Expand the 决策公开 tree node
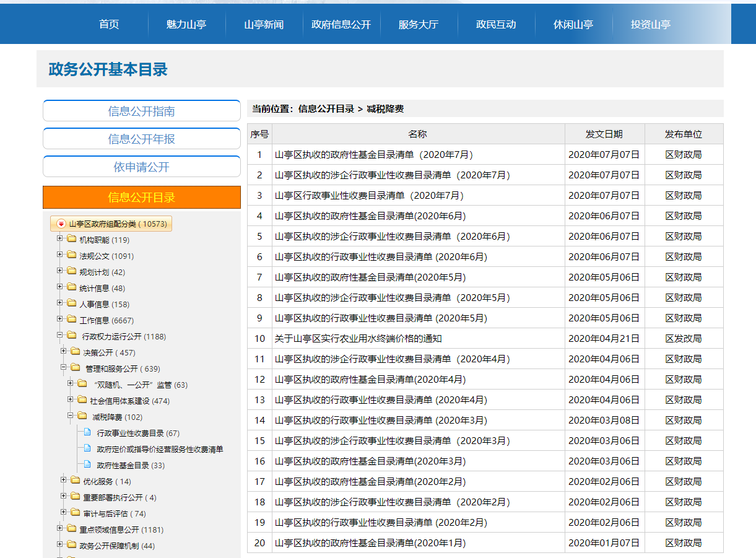The image size is (756, 558). pyautogui.click(x=64, y=351)
